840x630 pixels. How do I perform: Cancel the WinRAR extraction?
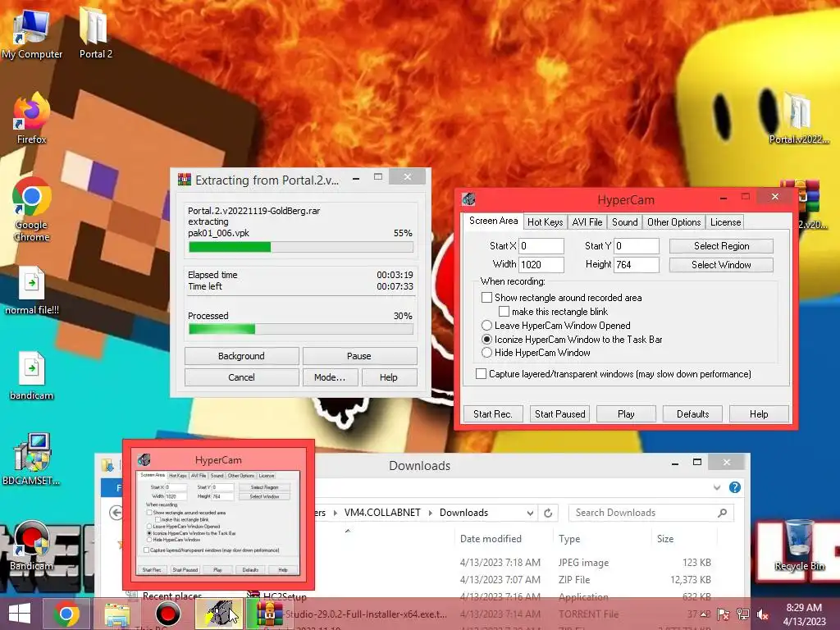coord(242,377)
